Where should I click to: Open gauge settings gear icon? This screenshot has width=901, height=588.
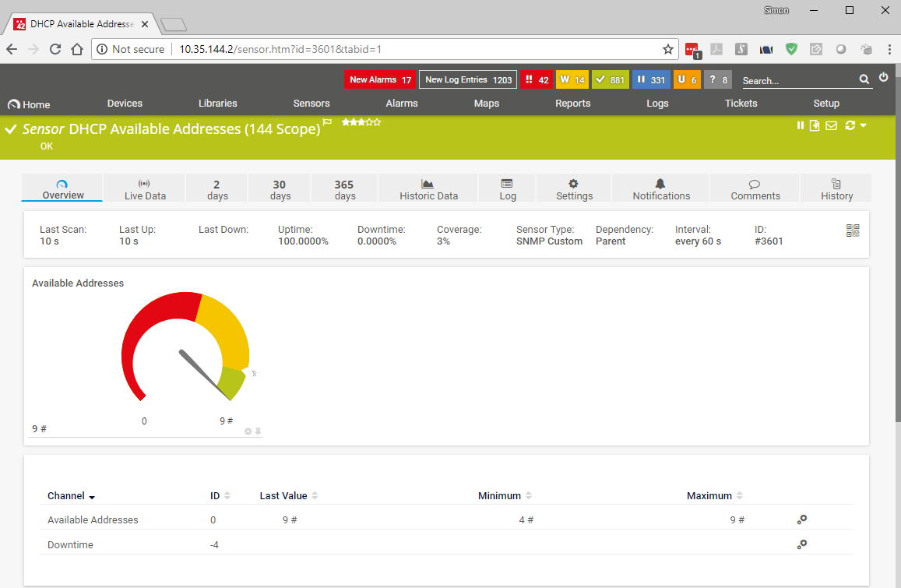248,431
